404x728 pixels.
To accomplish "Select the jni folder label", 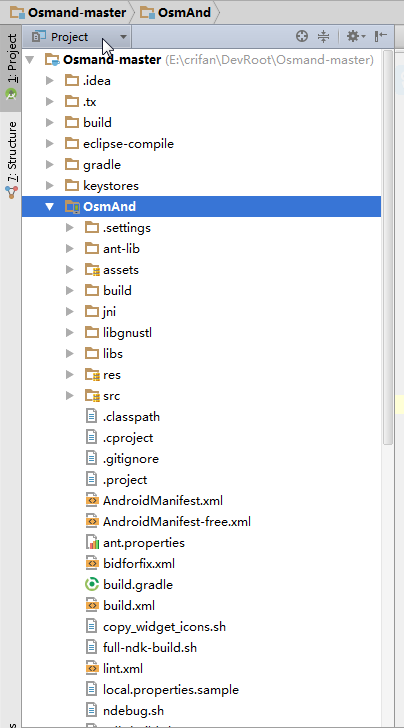I will click(110, 312).
